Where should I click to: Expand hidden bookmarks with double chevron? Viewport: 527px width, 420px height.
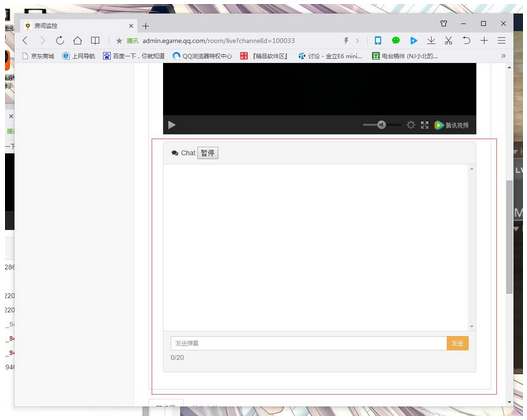[503, 56]
